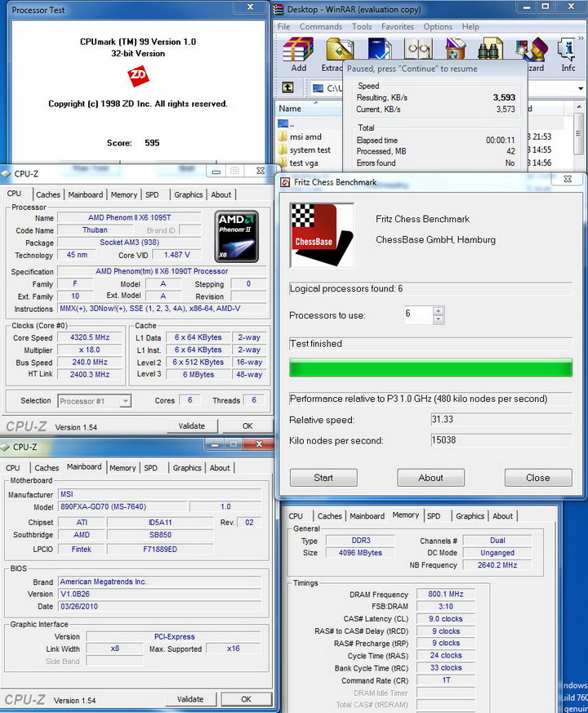Click the up-one-level arrow icon in WinRAR

click(x=287, y=87)
